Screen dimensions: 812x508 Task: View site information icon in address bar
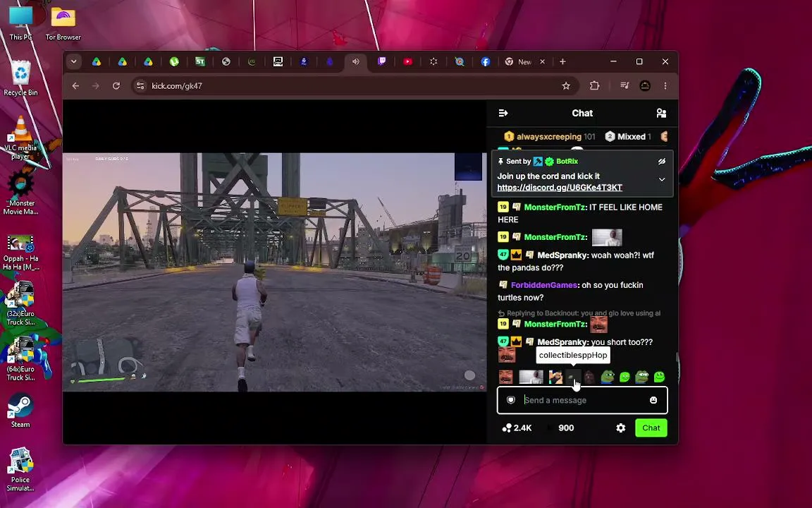(140, 85)
